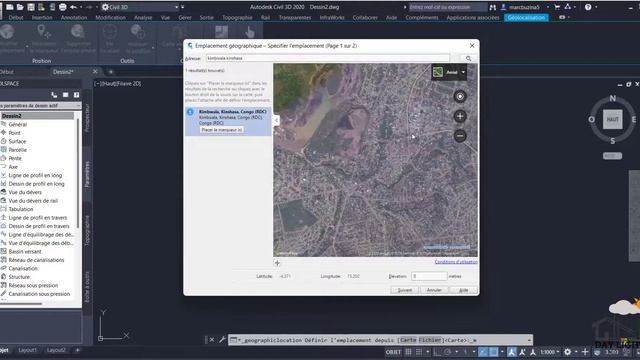Screen dimensions: 640x360
Task: Click the add marker plus icon below the map
Action: [x=278, y=263]
